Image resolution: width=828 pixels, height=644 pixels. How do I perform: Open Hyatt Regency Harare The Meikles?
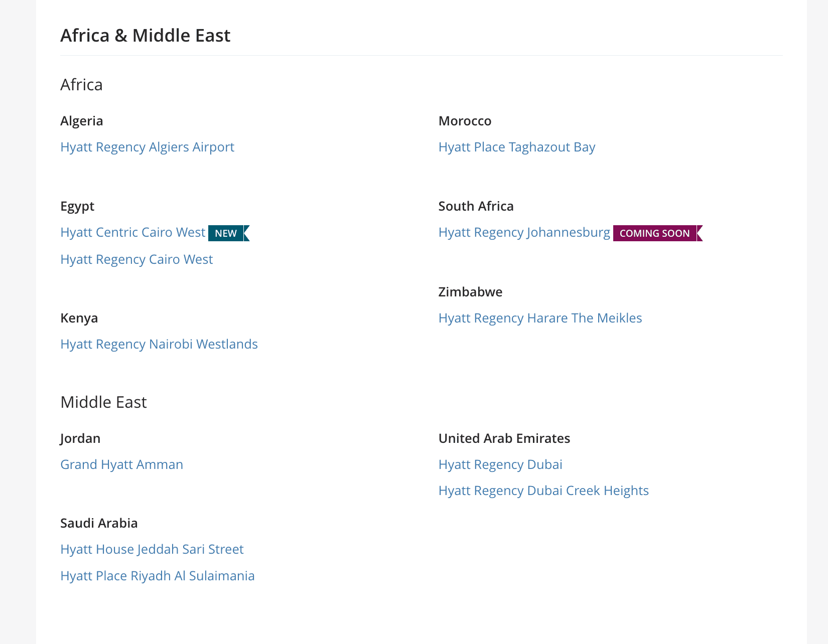pos(540,318)
